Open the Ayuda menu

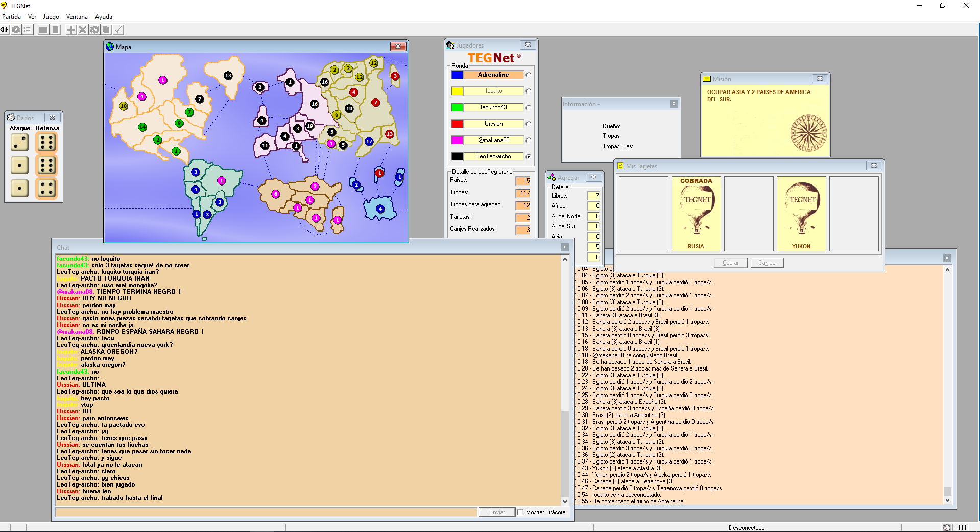click(103, 17)
